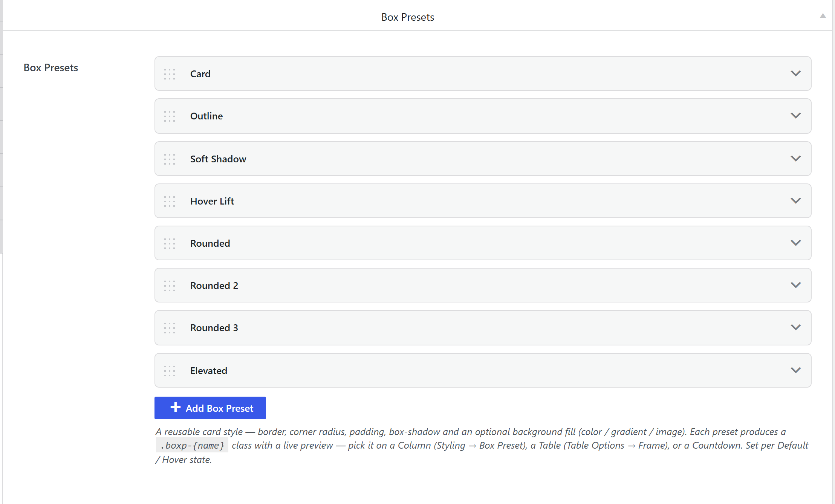
Task: Click the .boxp-{name} code snippet
Action: 192,446
